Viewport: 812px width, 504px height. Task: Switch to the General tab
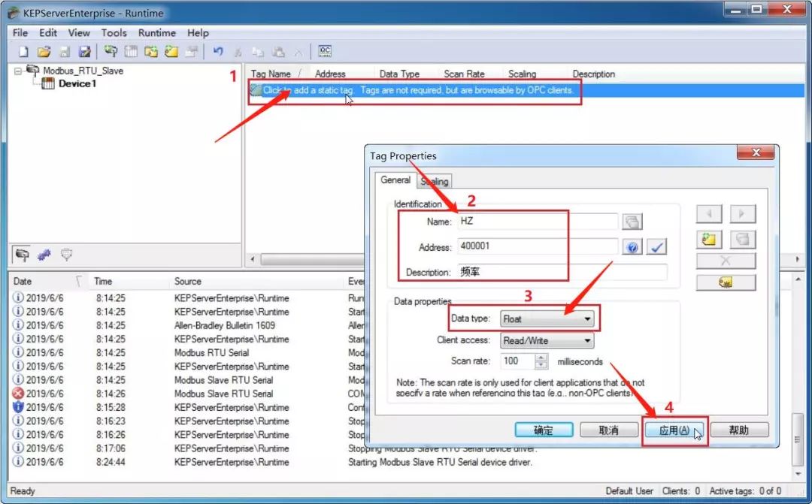click(395, 180)
